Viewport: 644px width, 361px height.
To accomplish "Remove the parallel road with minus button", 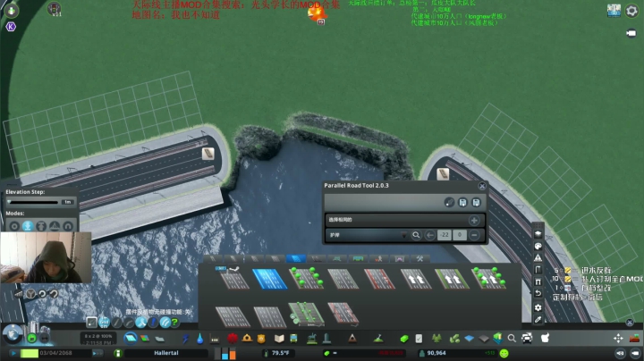I will [474, 235].
